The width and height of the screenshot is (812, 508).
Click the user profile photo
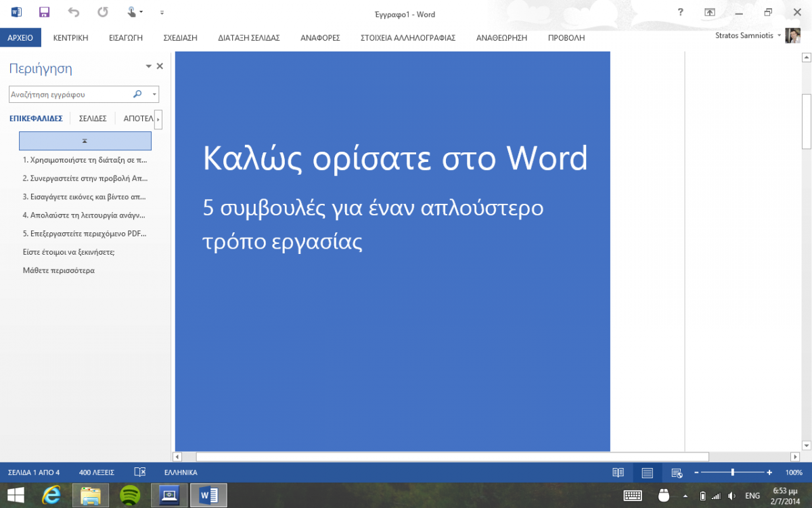[x=793, y=35]
